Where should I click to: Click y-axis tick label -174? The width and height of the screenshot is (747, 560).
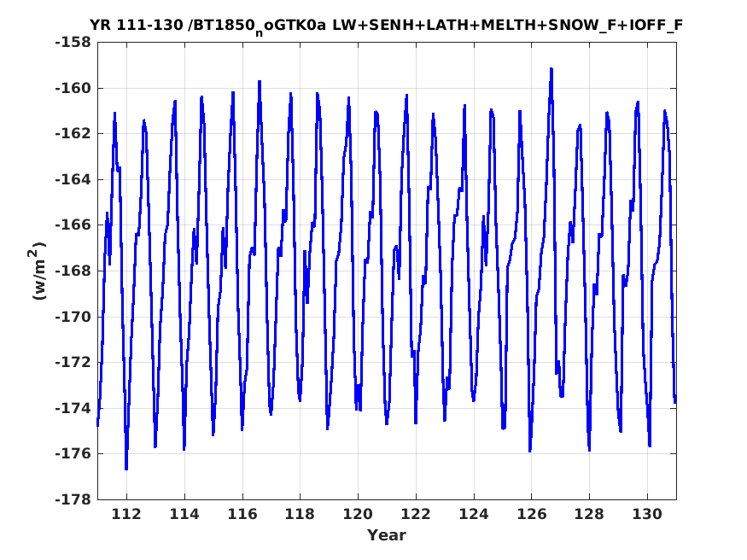click(x=73, y=408)
